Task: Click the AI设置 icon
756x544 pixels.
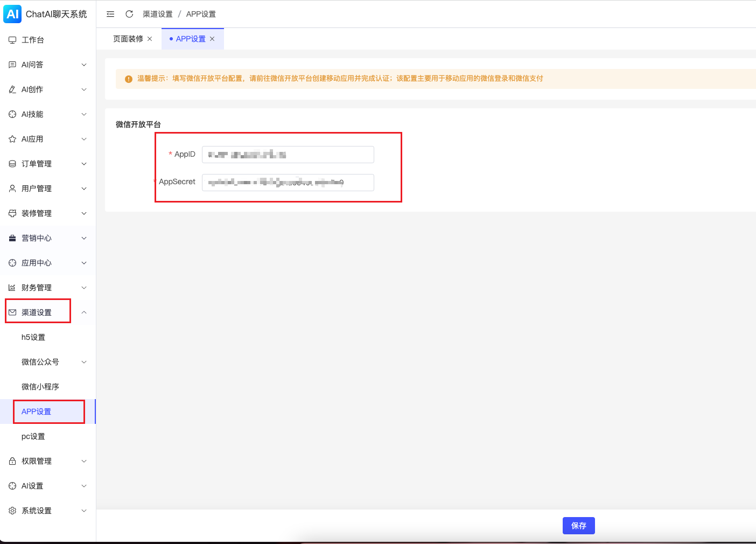Action: (12, 486)
